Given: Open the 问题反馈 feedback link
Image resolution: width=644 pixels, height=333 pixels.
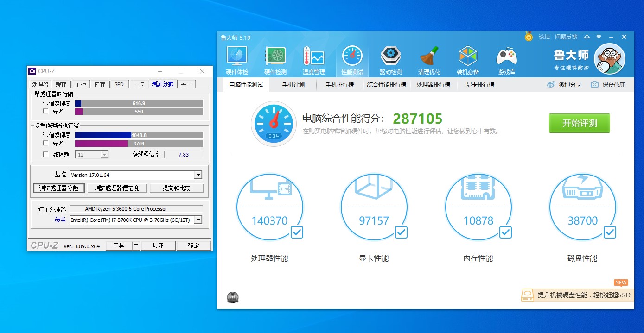Looking at the screenshot, I should 566,37.
